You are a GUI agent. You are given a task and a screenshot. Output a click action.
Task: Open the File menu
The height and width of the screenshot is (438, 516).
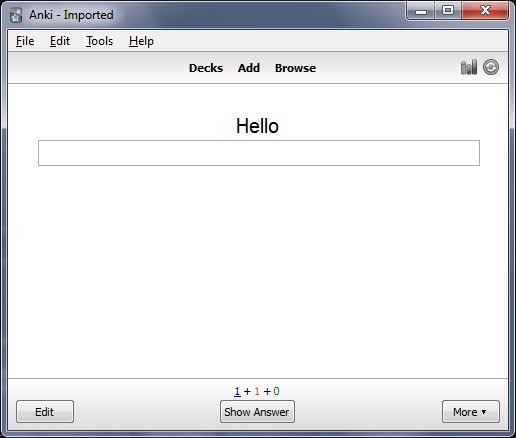coord(25,41)
